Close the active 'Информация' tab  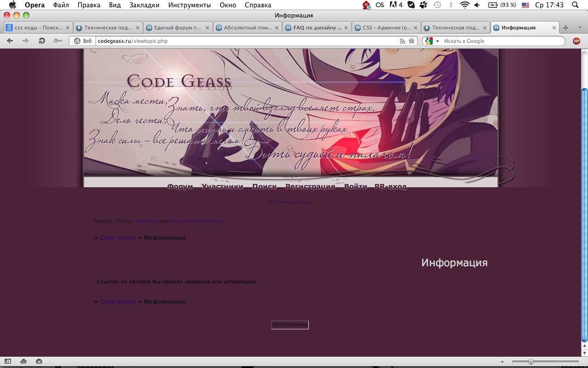pos(554,28)
